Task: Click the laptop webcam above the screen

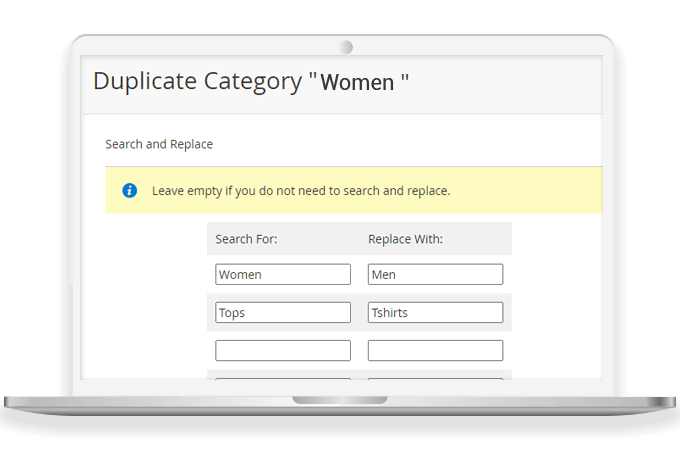Action: coord(346,47)
